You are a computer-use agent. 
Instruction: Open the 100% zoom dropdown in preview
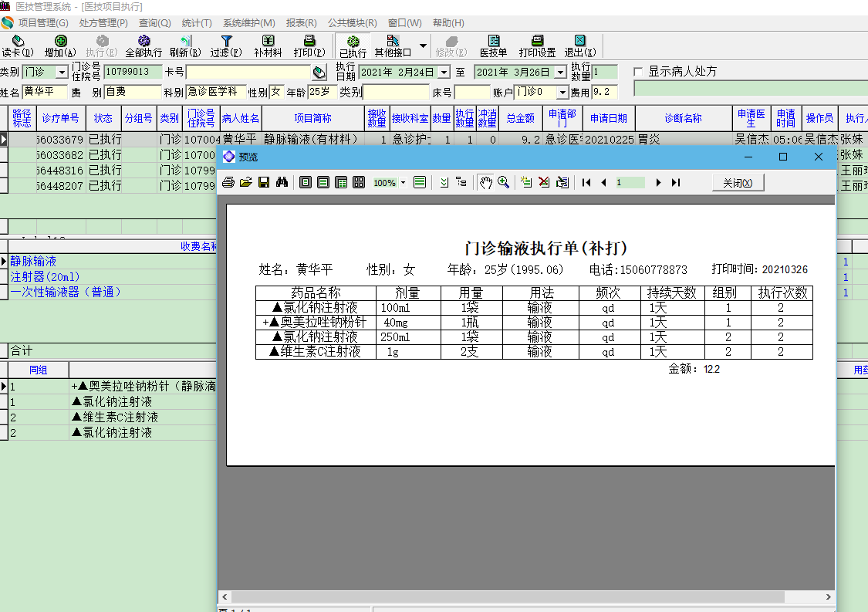pyautogui.click(x=403, y=183)
